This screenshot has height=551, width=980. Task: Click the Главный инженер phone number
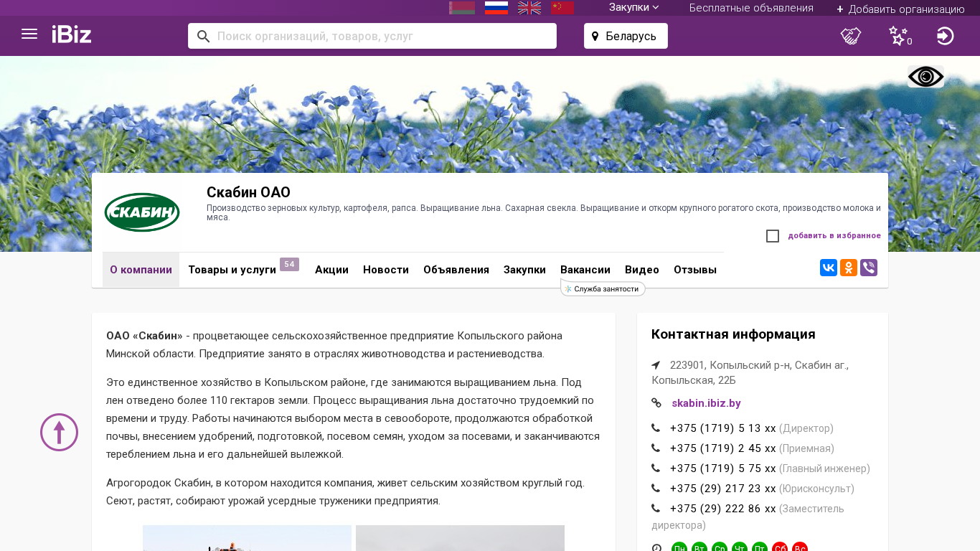723,468
